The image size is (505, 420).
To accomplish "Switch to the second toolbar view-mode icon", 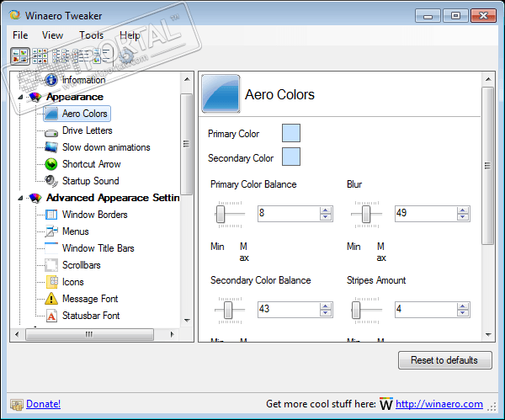I will [x=40, y=56].
